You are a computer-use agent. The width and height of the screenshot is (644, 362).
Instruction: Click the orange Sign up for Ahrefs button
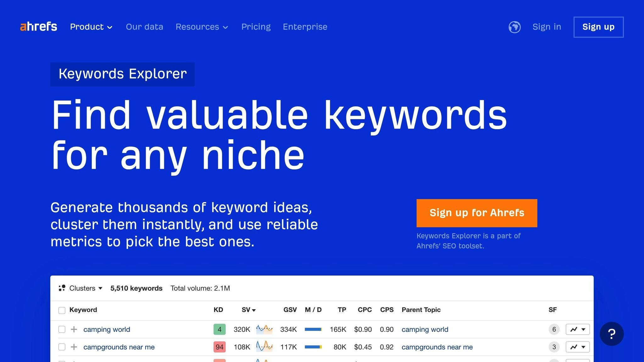pyautogui.click(x=477, y=213)
